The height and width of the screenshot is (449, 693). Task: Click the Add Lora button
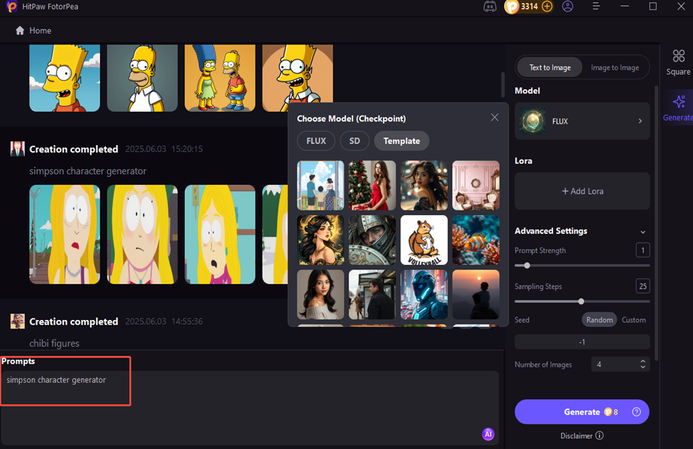click(582, 191)
